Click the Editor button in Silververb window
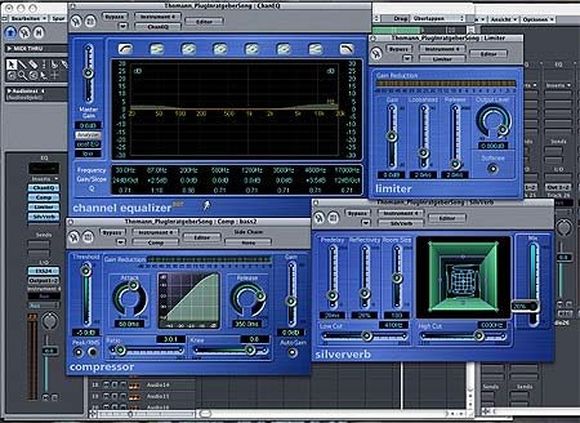Image resolution: width=580 pixels, height=423 pixels. 447,218
